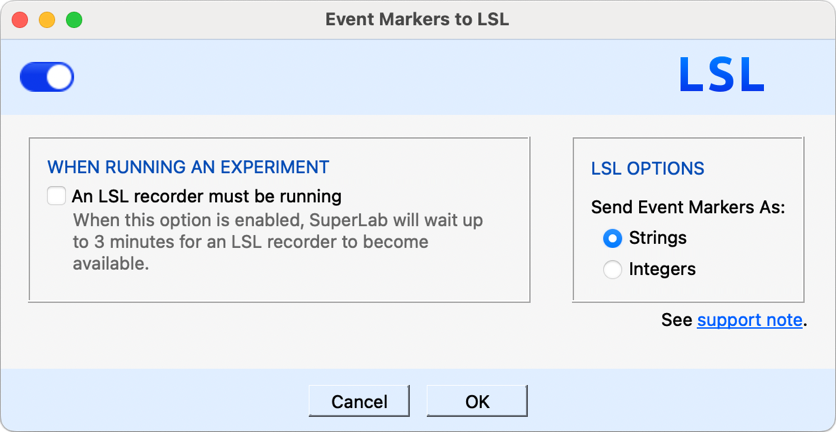Open the support note link

point(749,320)
